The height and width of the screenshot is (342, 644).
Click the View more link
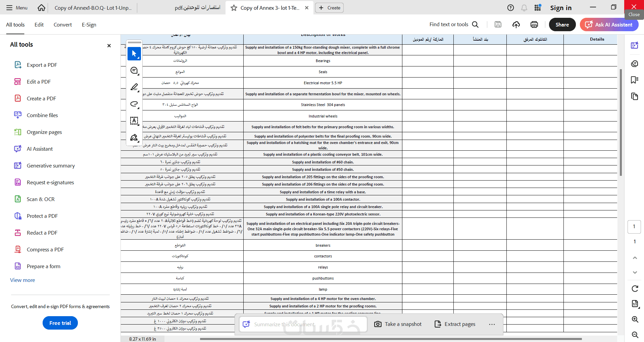click(22, 280)
